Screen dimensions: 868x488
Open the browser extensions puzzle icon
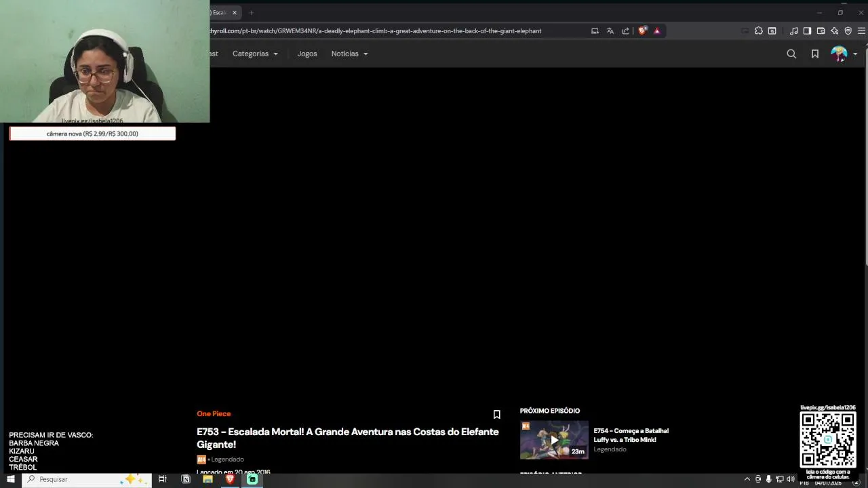(758, 30)
